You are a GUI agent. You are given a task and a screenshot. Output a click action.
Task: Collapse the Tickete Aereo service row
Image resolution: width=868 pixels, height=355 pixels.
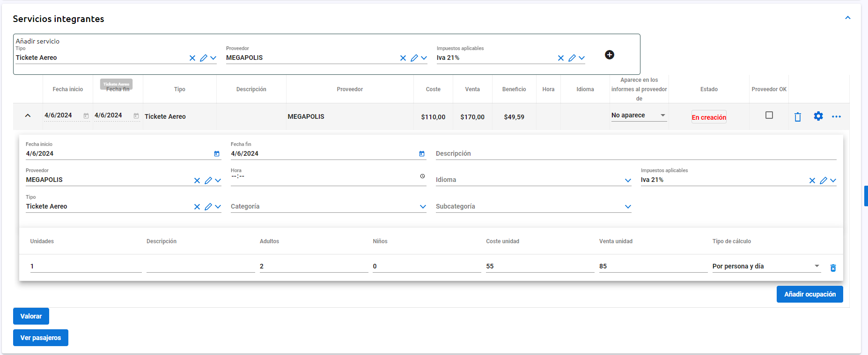click(28, 116)
